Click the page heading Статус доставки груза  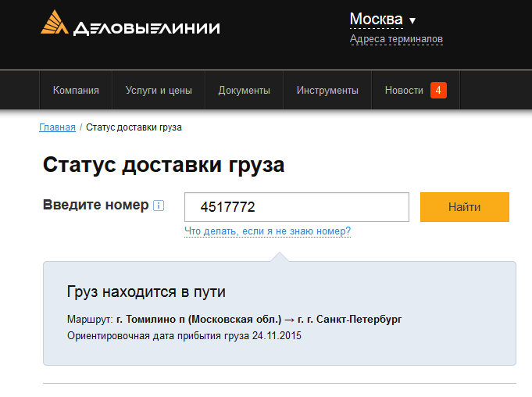point(163,165)
